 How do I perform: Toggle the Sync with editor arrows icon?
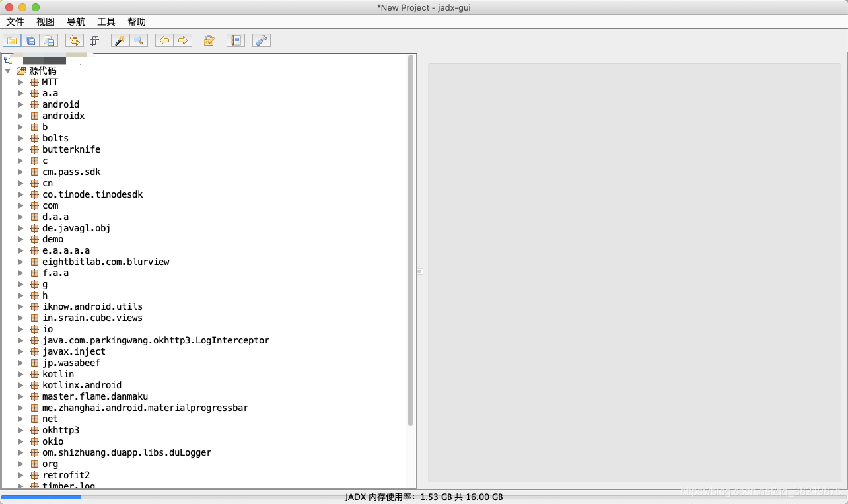[75, 40]
